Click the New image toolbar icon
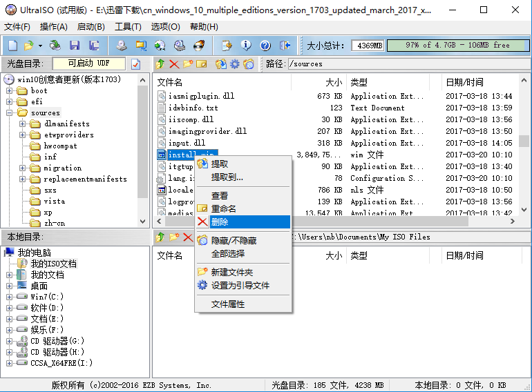This screenshot has width=532, height=392. click(12, 46)
